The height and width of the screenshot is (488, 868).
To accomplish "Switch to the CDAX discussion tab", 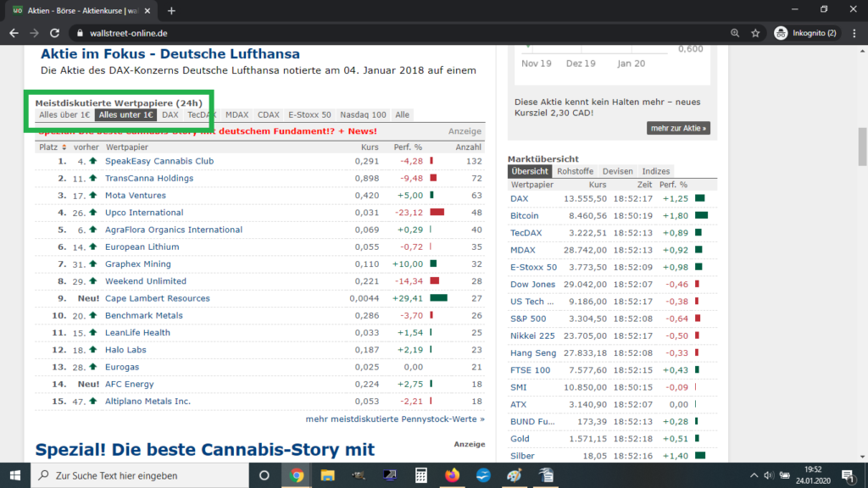I will [269, 114].
